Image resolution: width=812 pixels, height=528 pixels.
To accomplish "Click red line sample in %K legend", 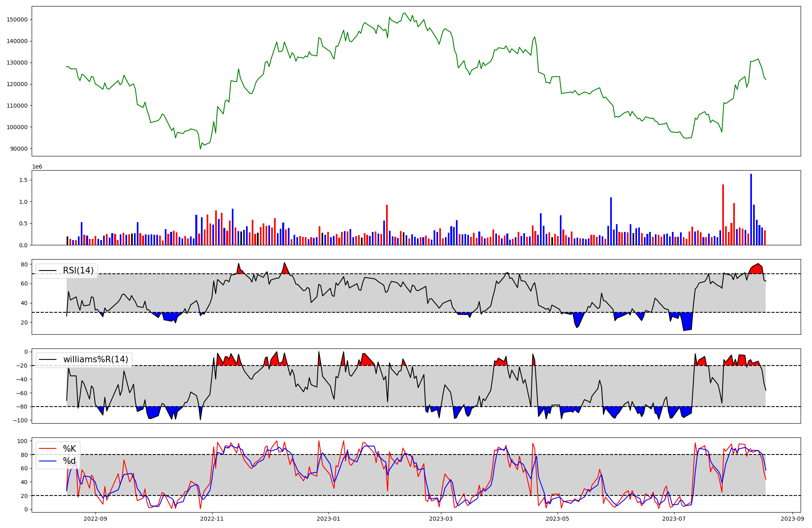I will pos(48,449).
